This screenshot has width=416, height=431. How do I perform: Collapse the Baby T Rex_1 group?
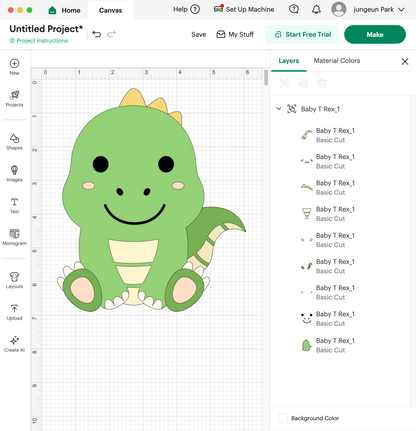click(x=279, y=109)
